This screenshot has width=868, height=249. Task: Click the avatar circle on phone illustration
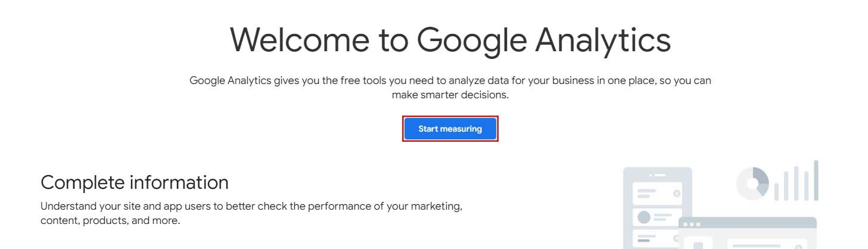644,217
